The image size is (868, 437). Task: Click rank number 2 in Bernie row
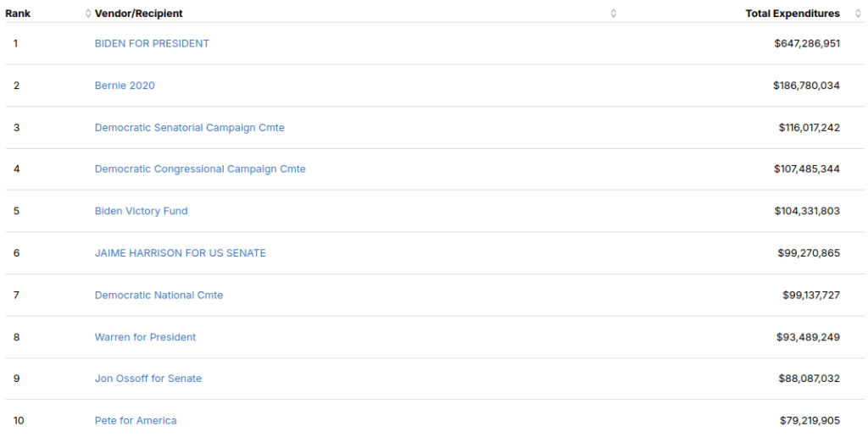16,86
